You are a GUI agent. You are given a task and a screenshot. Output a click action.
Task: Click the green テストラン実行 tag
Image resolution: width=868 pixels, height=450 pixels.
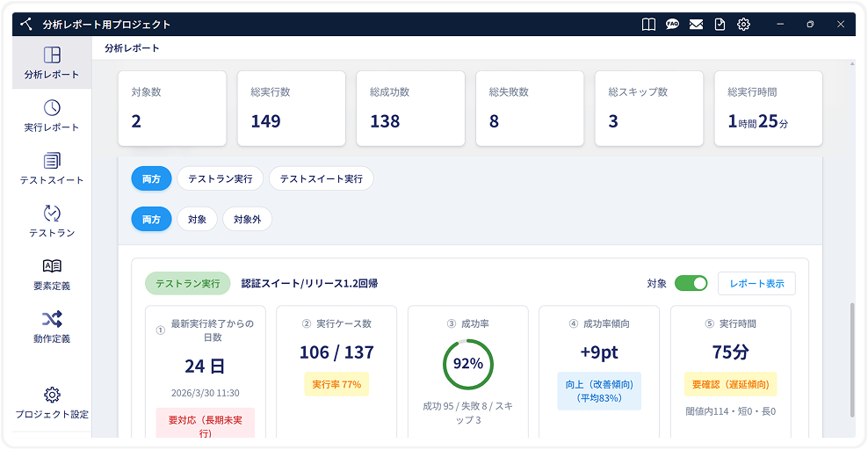(x=188, y=283)
